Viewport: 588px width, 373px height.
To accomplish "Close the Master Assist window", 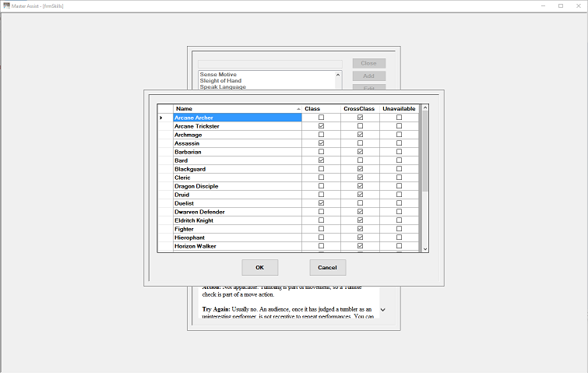I will point(579,5).
